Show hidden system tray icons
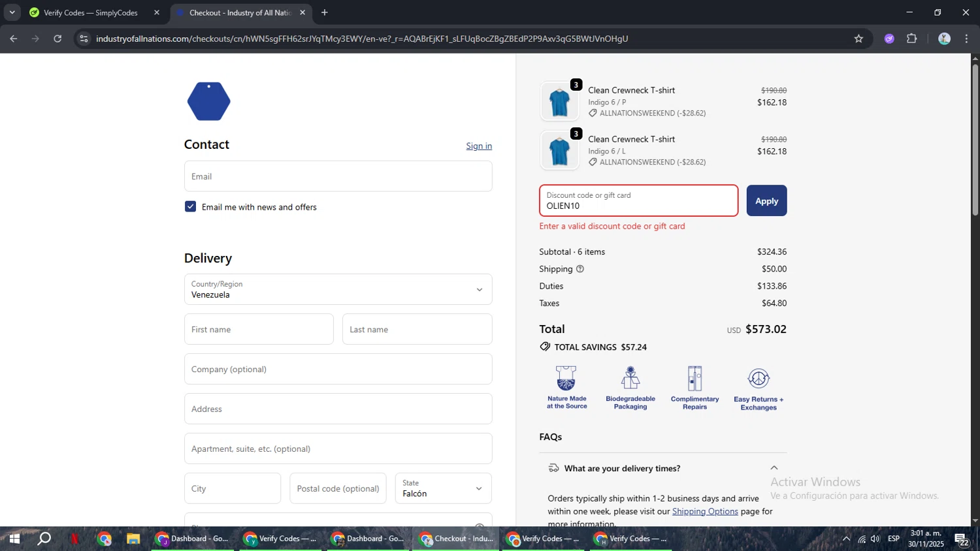This screenshot has height=551, width=980. pyautogui.click(x=846, y=539)
